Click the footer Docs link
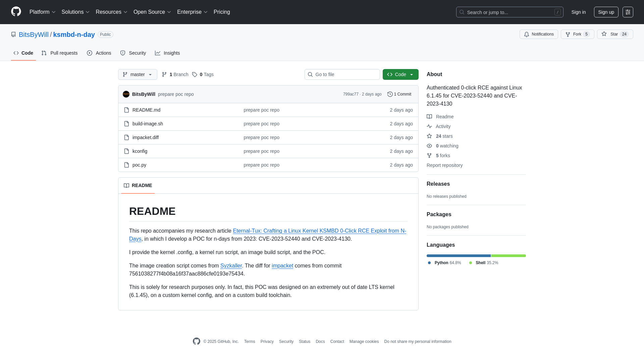 (320, 342)
